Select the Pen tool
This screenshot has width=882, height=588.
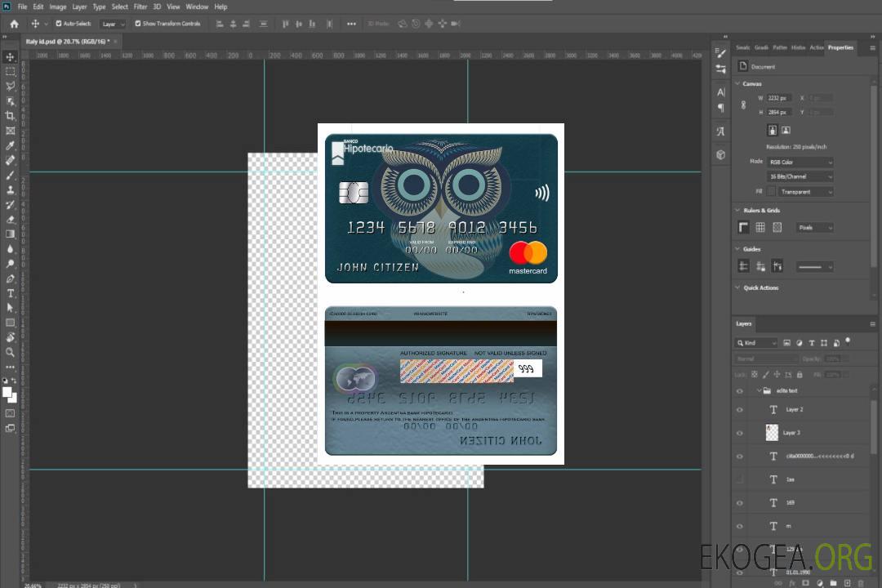[x=10, y=278]
